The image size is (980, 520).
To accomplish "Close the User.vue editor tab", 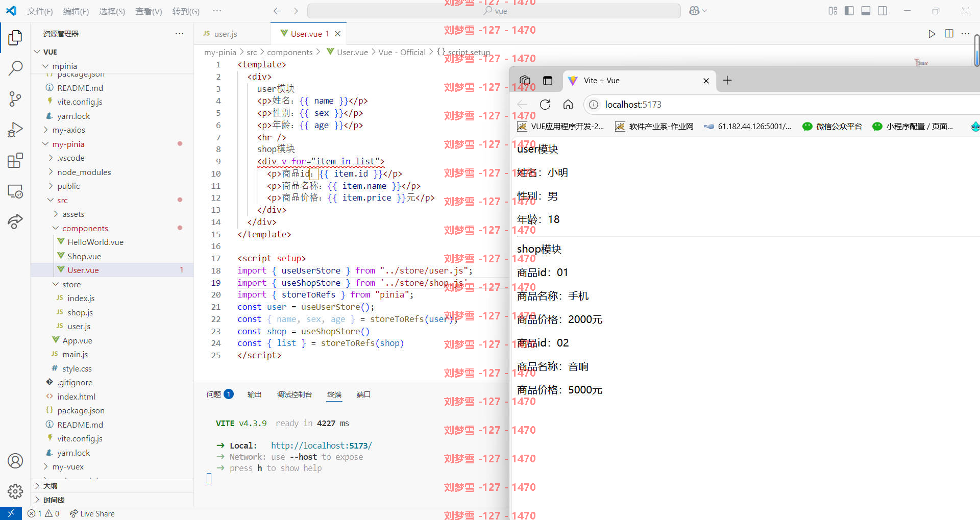I will [337, 34].
